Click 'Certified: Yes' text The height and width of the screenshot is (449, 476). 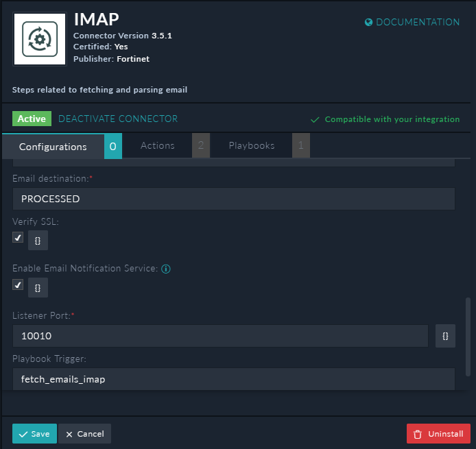point(101,47)
